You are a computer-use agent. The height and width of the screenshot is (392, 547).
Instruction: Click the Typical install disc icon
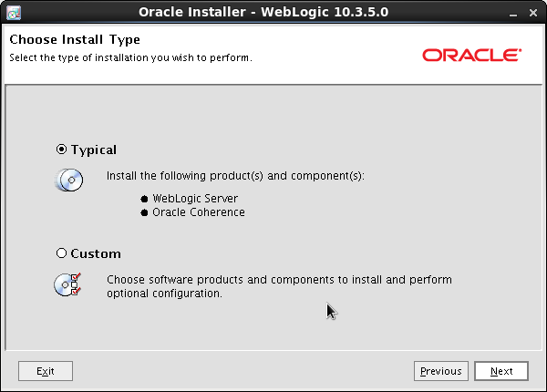tap(69, 180)
